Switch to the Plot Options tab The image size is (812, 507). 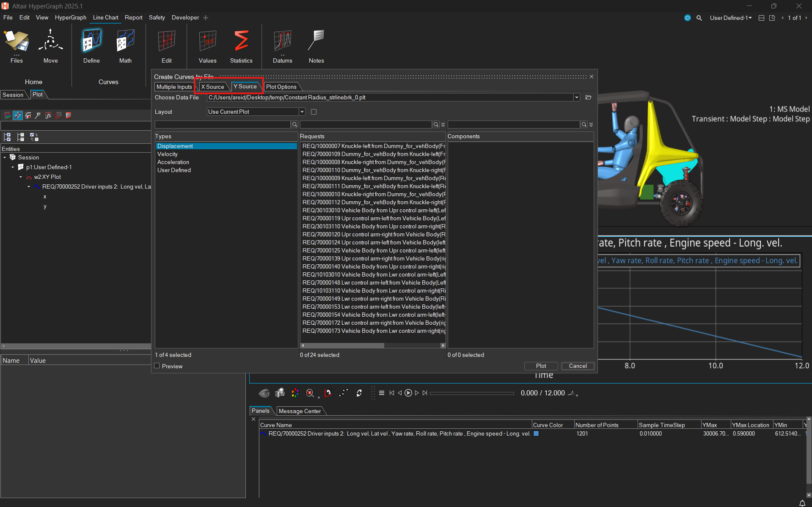click(x=281, y=87)
